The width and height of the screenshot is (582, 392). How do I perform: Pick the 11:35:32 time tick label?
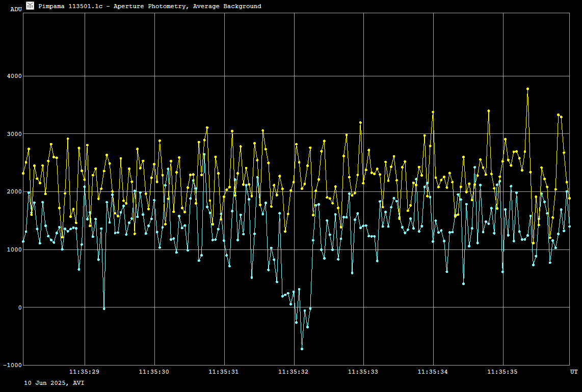click(x=294, y=372)
